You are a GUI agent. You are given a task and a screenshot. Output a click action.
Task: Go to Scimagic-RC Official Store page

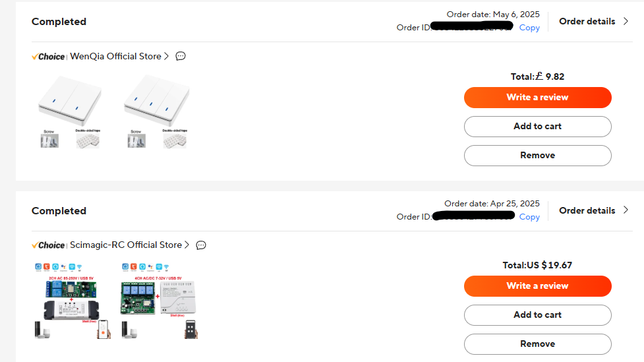pyautogui.click(x=126, y=245)
